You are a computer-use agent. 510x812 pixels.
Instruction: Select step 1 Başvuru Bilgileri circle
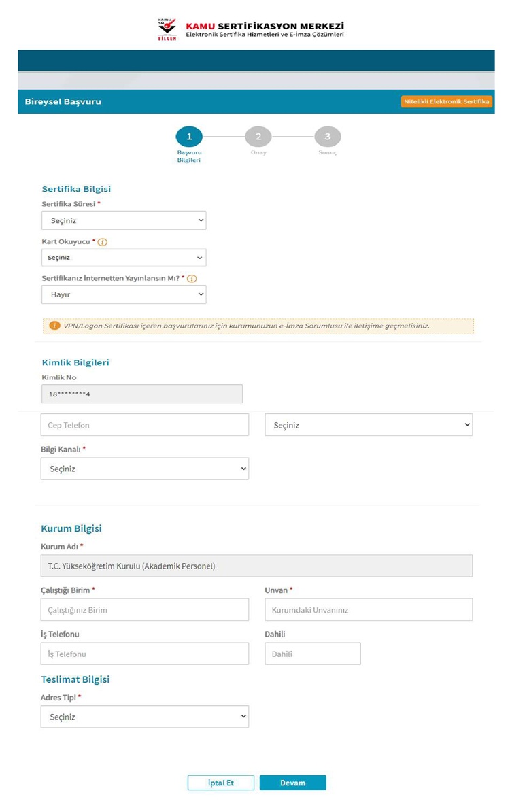coord(189,137)
